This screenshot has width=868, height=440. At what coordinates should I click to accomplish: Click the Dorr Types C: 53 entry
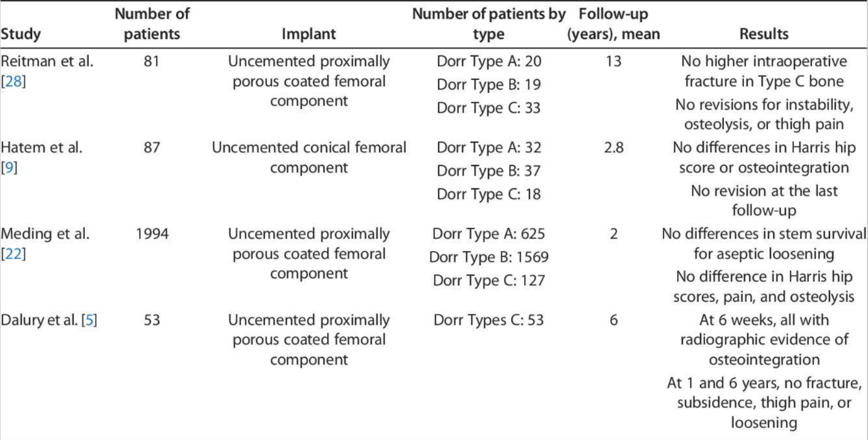point(488,320)
